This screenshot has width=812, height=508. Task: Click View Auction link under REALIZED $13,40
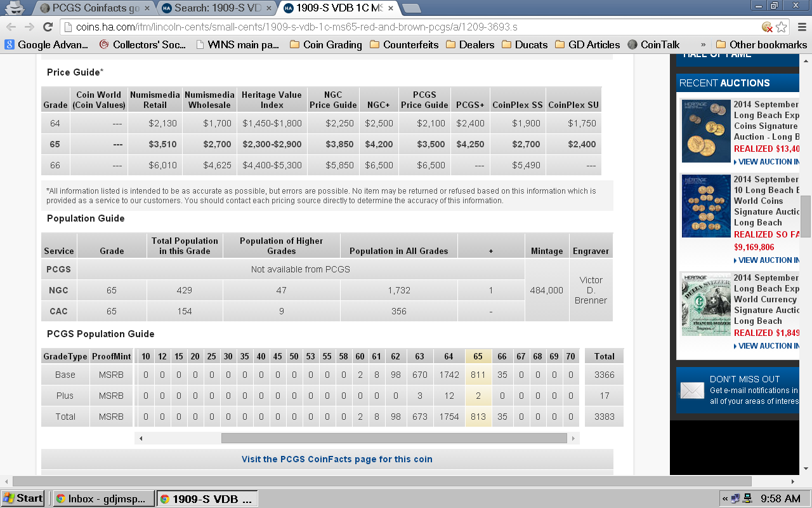pos(766,162)
